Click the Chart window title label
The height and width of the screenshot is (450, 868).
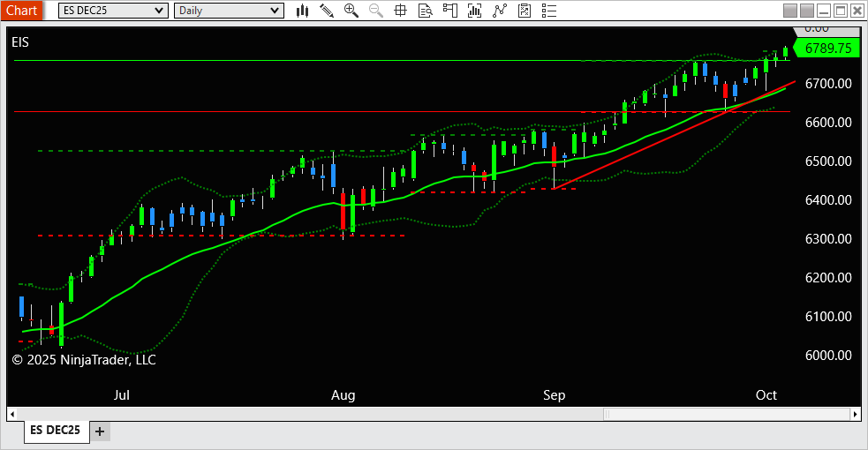click(21, 11)
